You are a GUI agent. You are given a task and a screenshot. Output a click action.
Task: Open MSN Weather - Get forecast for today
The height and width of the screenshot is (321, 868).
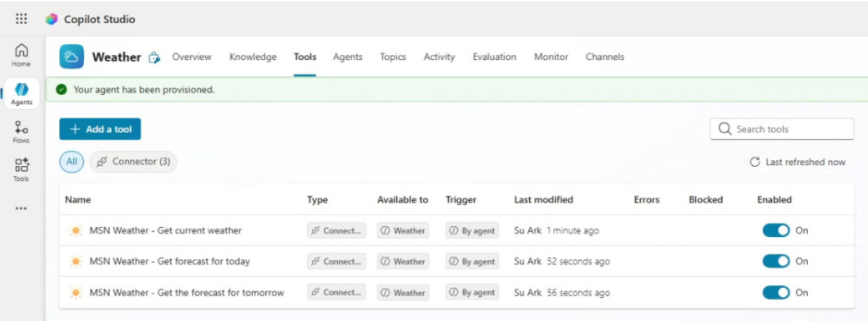coord(170,261)
